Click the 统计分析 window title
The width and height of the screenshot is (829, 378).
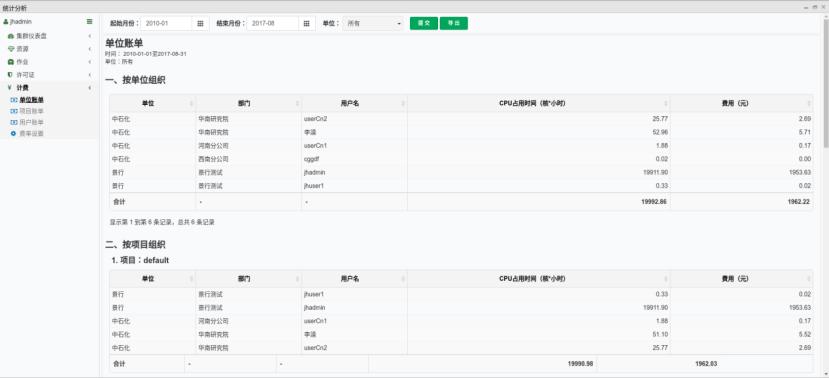(14, 8)
